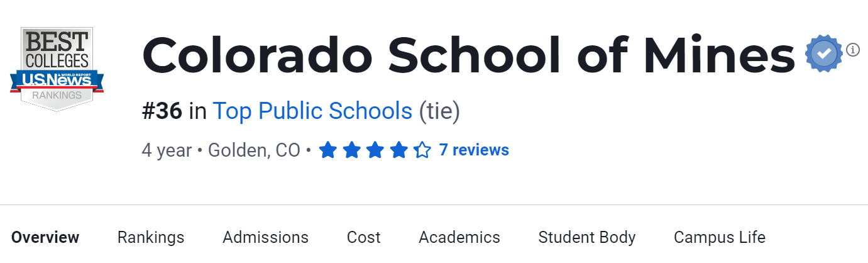Click the fourth rating star
This screenshot has height=263, width=868.
point(399,150)
